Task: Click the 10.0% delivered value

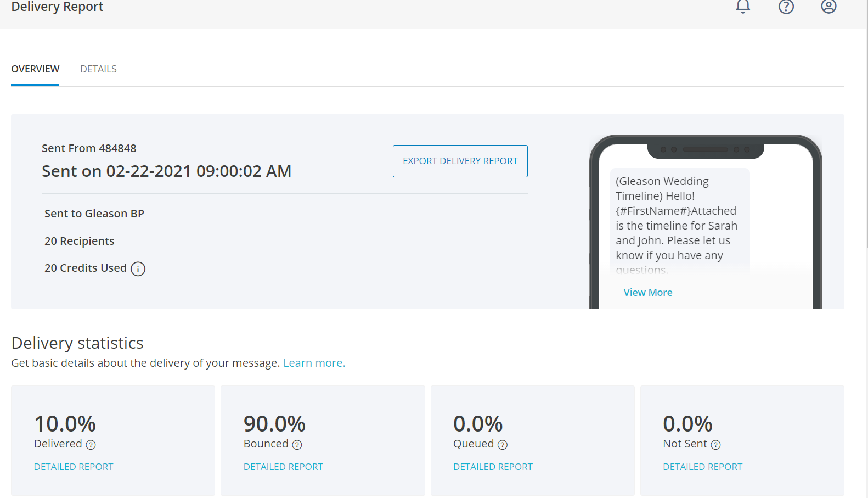Action: 65,424
